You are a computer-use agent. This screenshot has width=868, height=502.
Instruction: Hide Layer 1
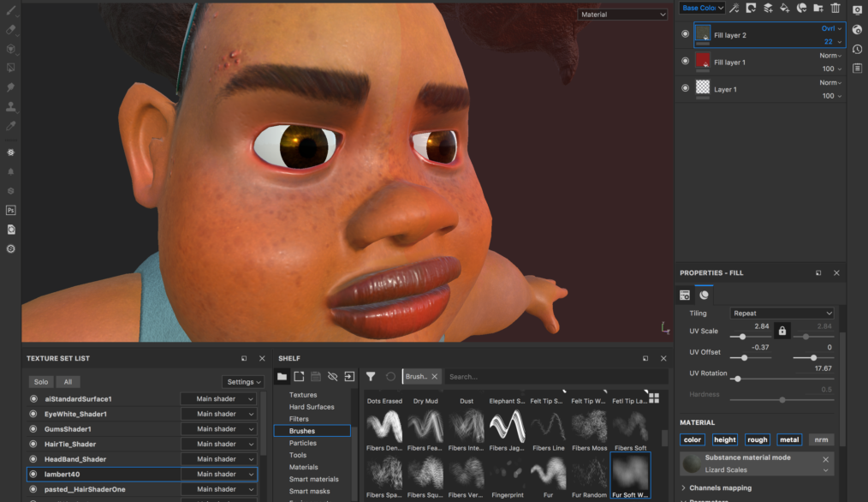pos(685,88)
